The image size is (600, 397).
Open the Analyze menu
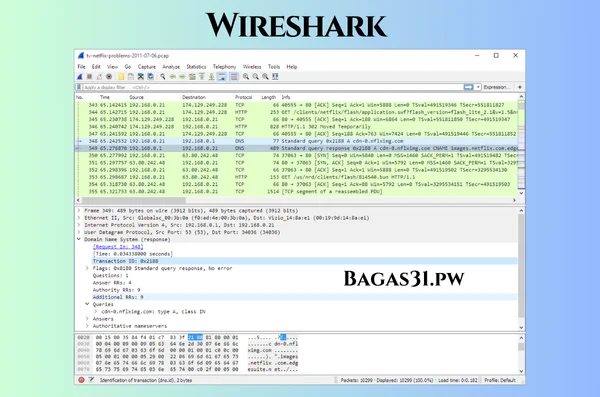click(x=171, y=67)
